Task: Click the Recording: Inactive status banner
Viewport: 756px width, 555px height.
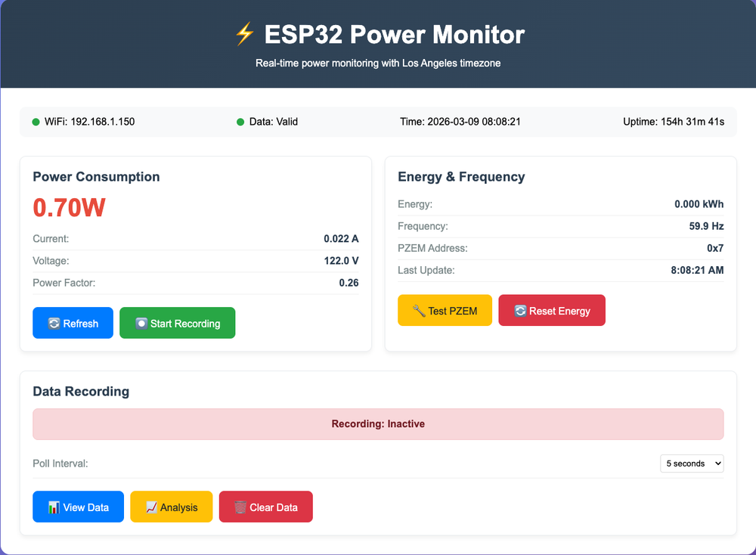Action: tap(378, 424)
